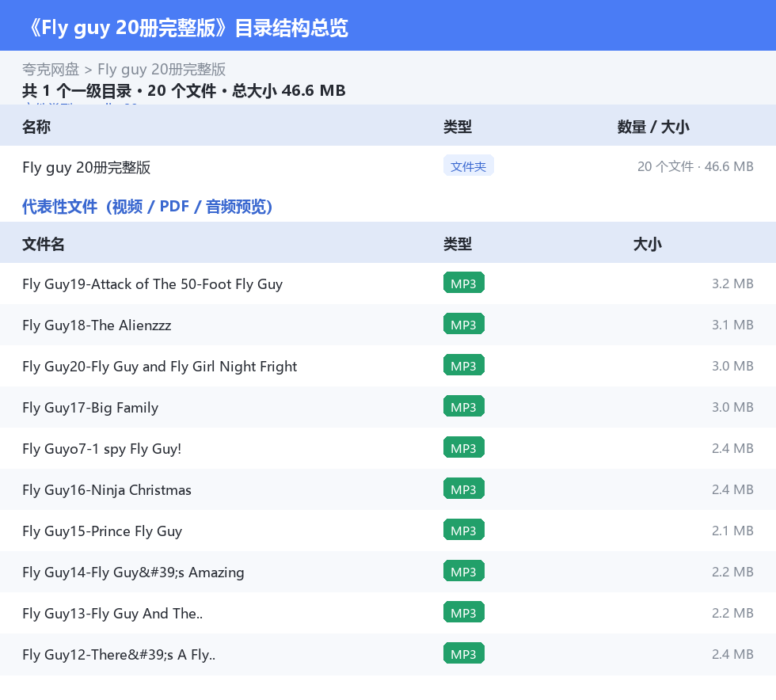Click MP3 badge for Fly Guy13 row
The width and height of the screenshot is (776, 700).
[464, 612]
